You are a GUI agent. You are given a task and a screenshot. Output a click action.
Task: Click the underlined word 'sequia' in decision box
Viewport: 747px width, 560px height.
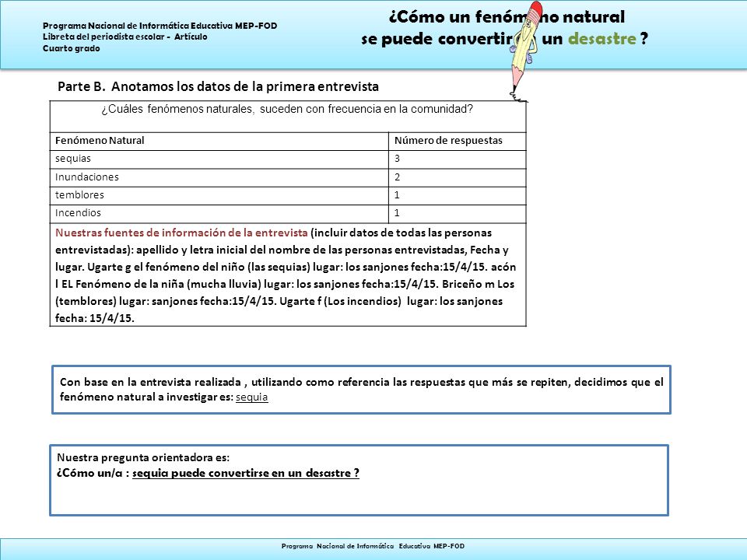pos(251,397)
